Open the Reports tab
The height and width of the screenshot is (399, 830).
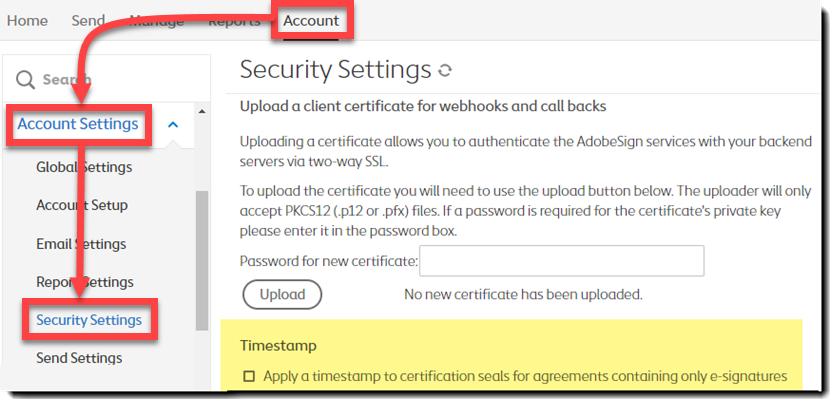pyautogui.click(x=234, y=21)
